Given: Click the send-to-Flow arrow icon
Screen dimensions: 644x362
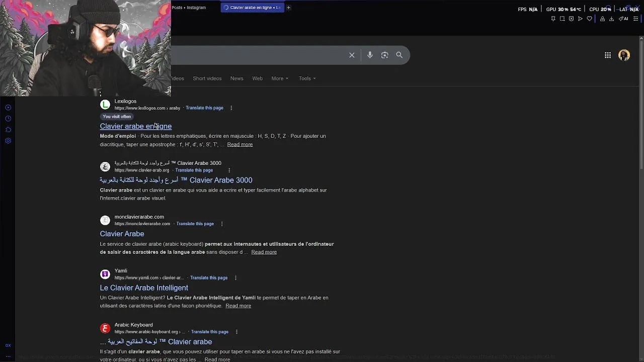Looking at the screenshot, I should (580, 19).
